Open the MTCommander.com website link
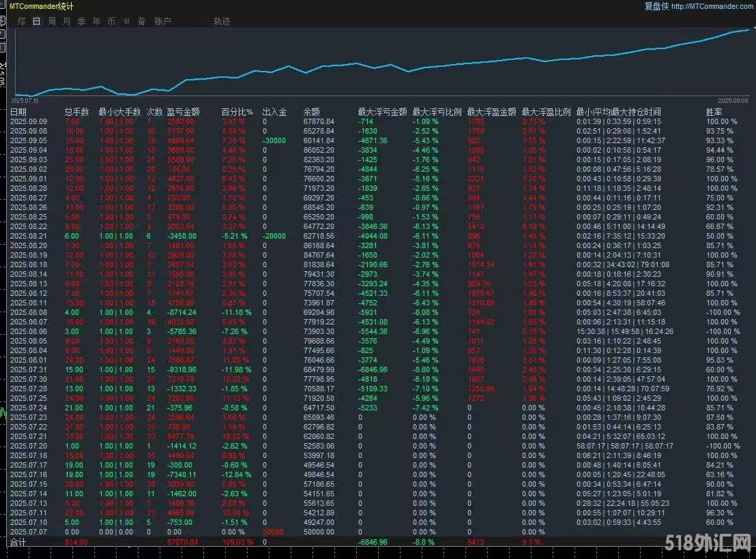This screenshot has width=756, height=559. pos(712,6)
